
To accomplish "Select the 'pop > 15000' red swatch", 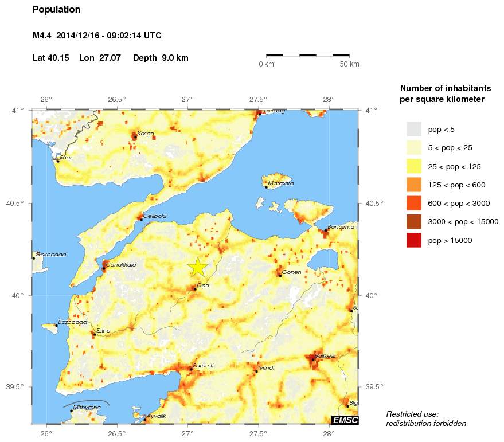I will tap(413, 240).
